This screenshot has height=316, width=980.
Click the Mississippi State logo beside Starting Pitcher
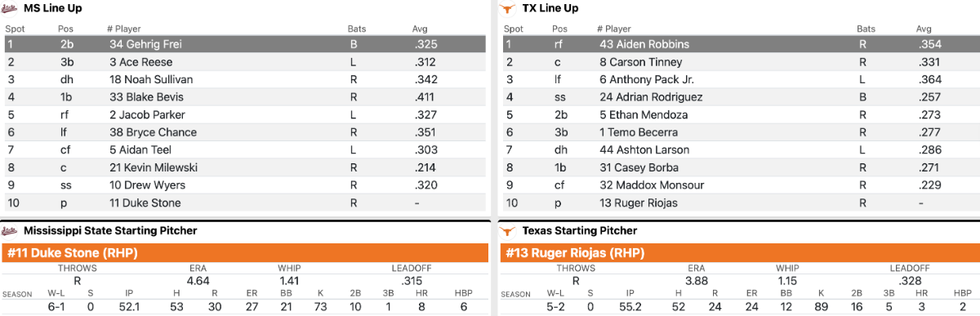[9, 230]
